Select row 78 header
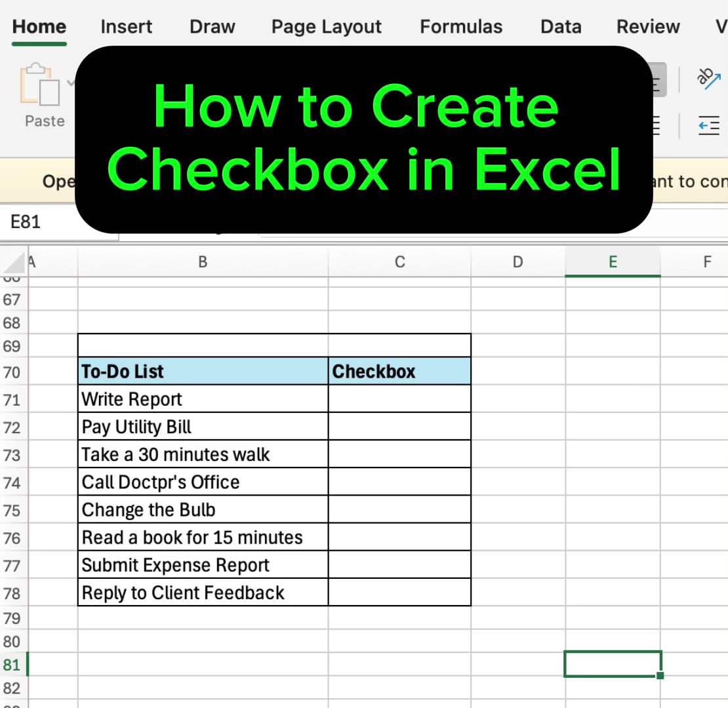 point(14,593)
